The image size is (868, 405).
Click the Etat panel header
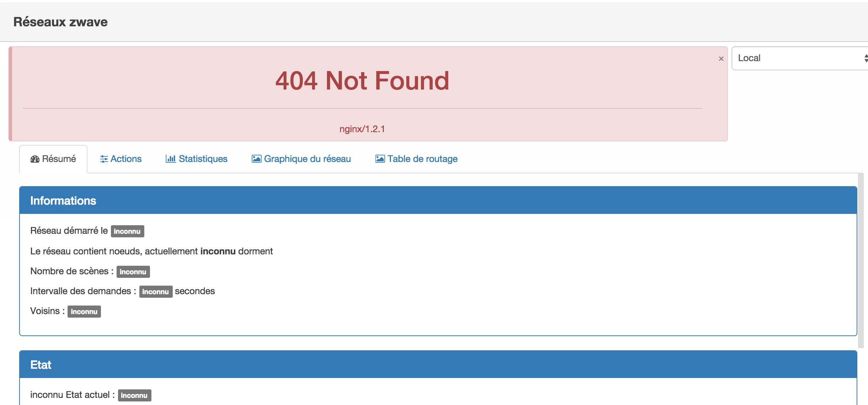coord(438,364)
